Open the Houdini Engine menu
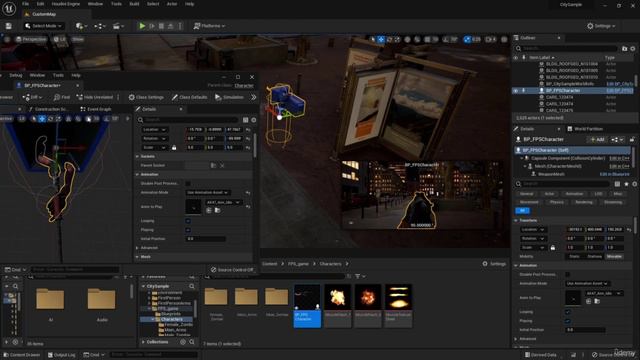640x360 pixels. tap(66, 4)
